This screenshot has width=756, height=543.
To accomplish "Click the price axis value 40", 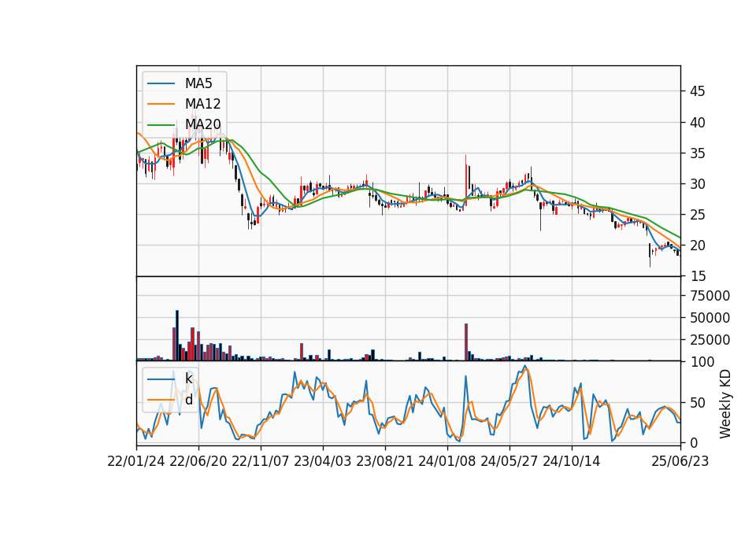I will 697,123.
